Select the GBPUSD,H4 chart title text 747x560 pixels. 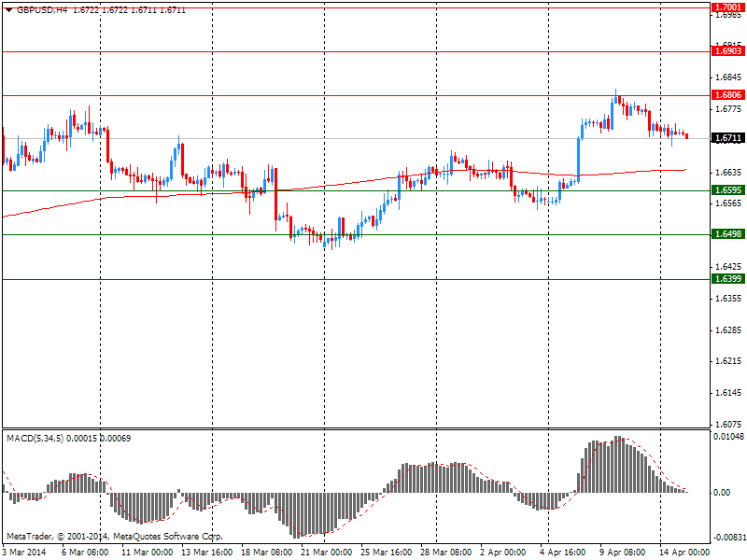(42, 10)
